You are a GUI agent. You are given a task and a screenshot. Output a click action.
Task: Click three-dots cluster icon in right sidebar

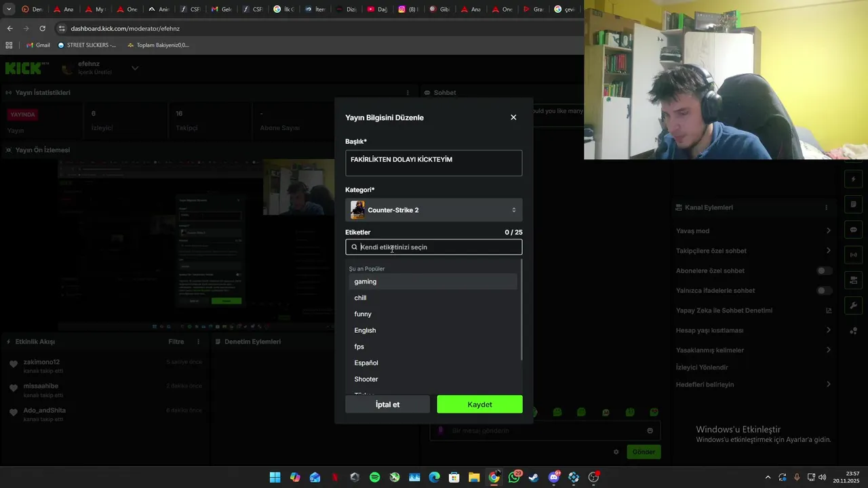(854, 331)
